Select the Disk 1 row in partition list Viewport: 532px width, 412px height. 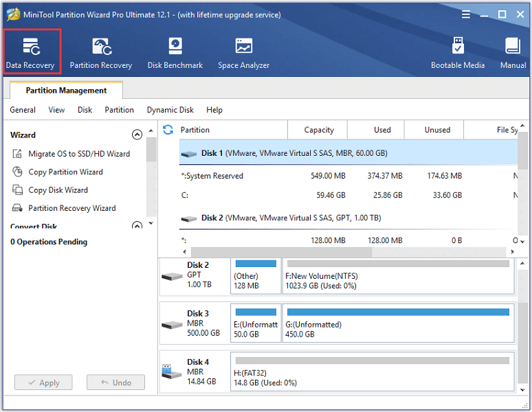pyautogui.click(x=348, y=153)
